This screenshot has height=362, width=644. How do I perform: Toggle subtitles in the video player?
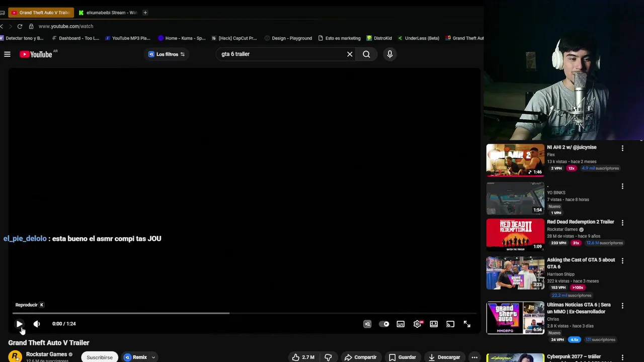tap(400, 324)
